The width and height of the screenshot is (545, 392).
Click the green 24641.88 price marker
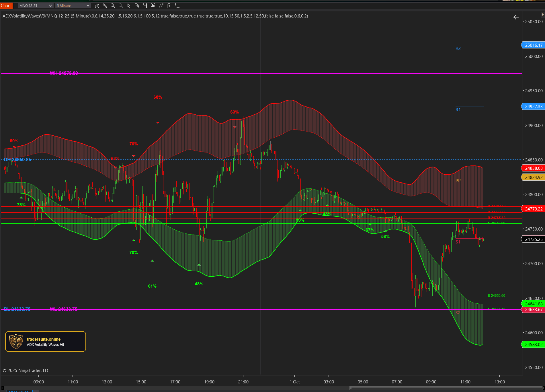click(x=534, y=304)
